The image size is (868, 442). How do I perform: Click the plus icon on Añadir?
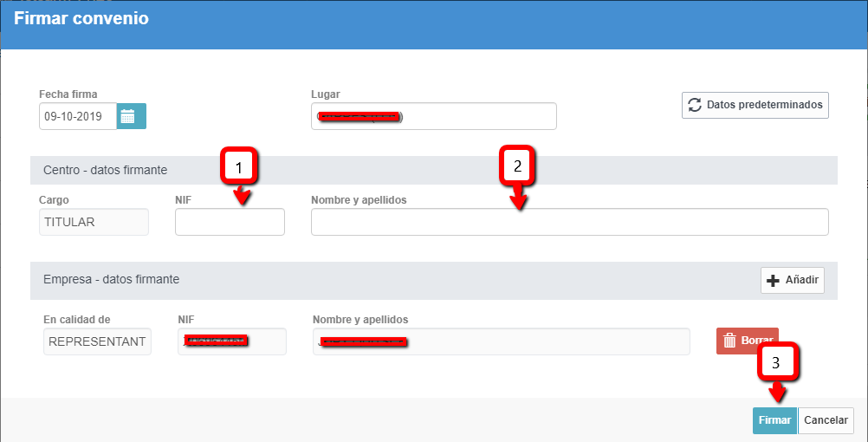(x=774, y=280)
